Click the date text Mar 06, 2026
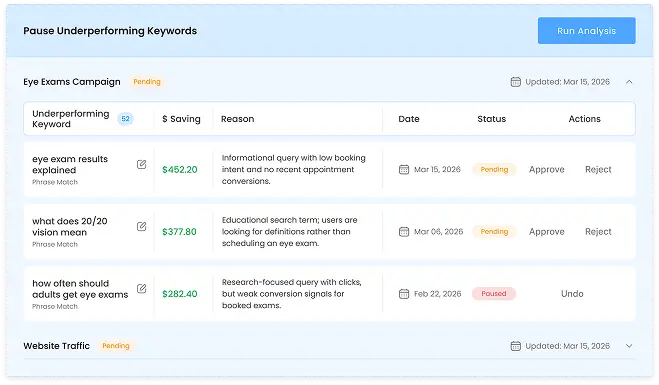This screenshot has height=385, width=659. tap(438, 232)
